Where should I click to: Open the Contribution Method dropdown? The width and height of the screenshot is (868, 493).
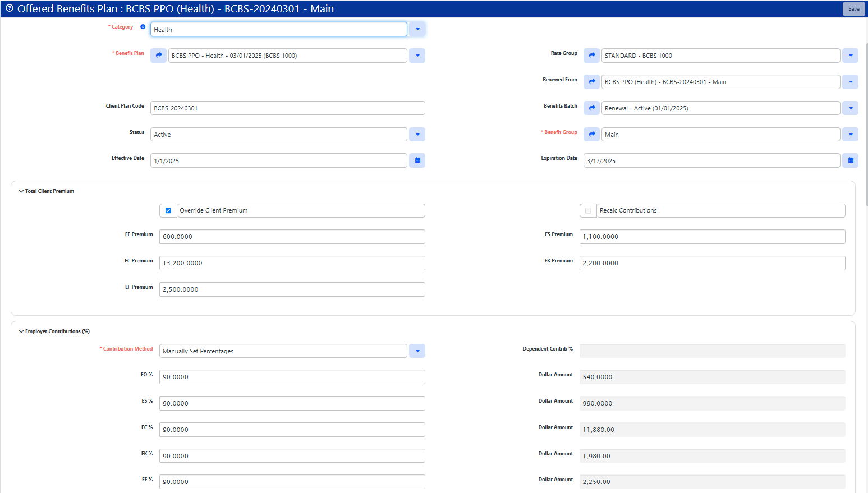(x=417, y=351)
